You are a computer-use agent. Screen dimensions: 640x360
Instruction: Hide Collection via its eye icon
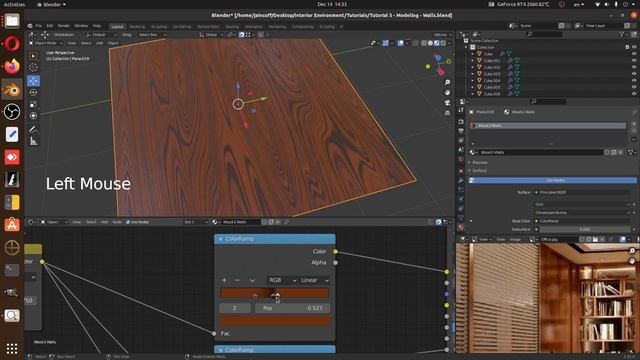pyautogui.click(x=634, y=47)
